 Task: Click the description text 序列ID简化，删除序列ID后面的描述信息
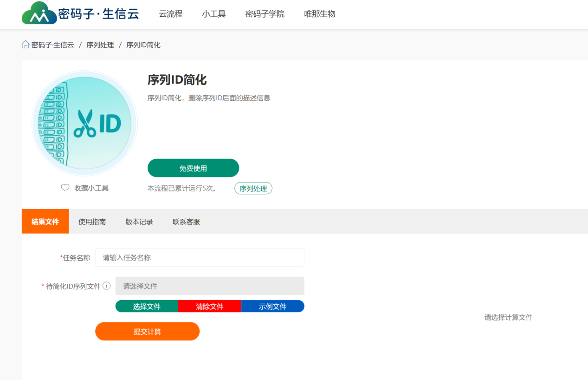click(209, 98)
